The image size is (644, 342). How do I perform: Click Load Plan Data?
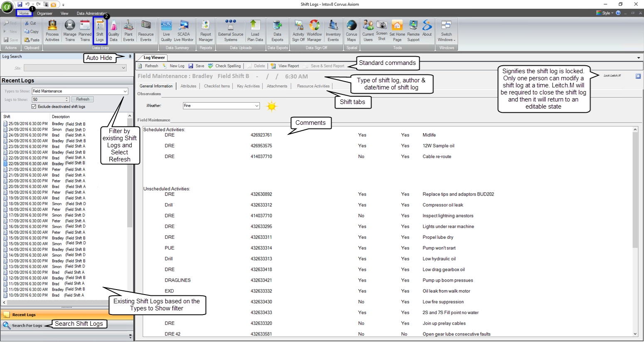[255, 31]
